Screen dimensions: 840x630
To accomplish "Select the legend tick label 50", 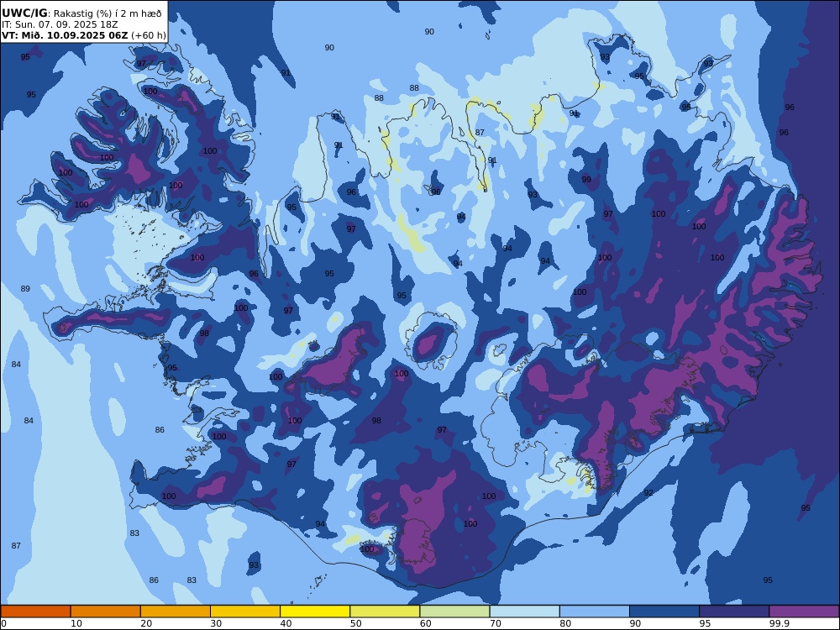I will click(x=355, y=623).
